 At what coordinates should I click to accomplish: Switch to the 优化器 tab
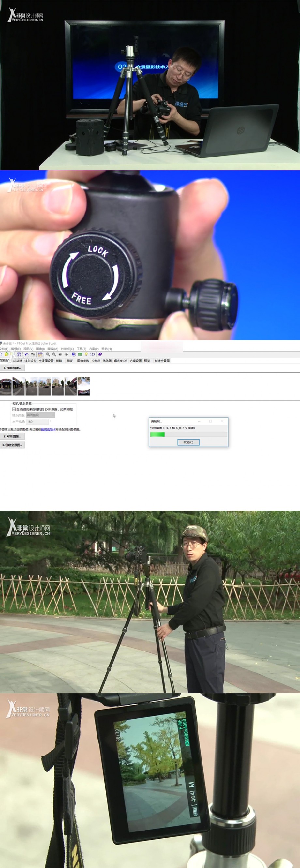107,361
